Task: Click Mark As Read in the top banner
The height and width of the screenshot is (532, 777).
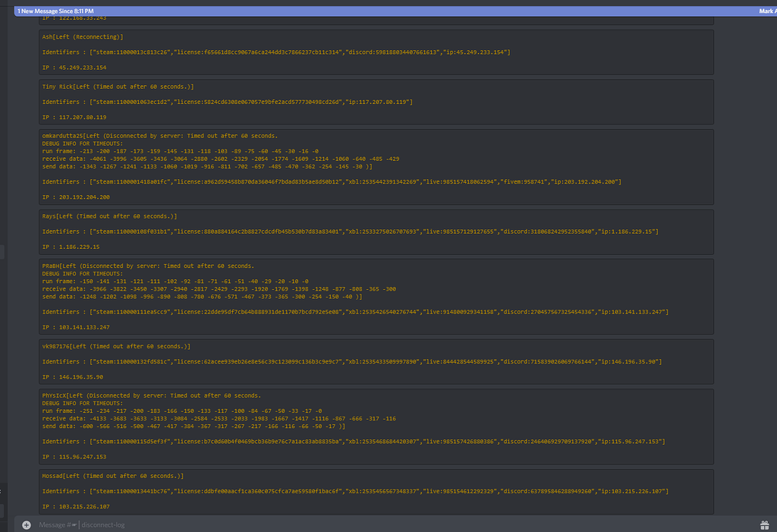Action: [766, 11]
